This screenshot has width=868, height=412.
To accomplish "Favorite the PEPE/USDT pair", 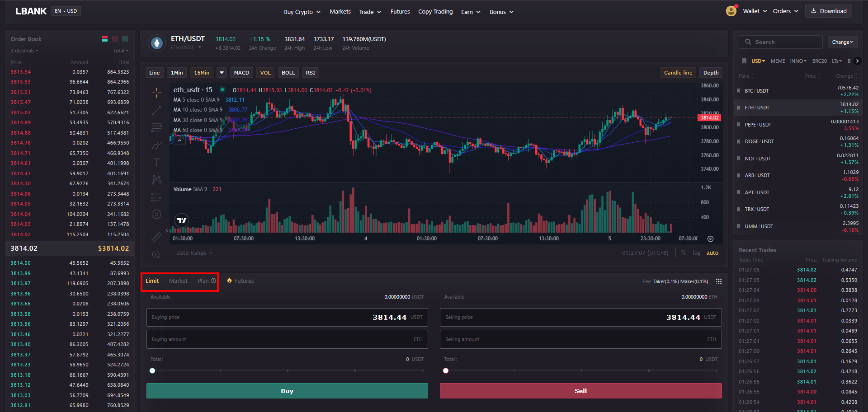I will click(739, 125).
